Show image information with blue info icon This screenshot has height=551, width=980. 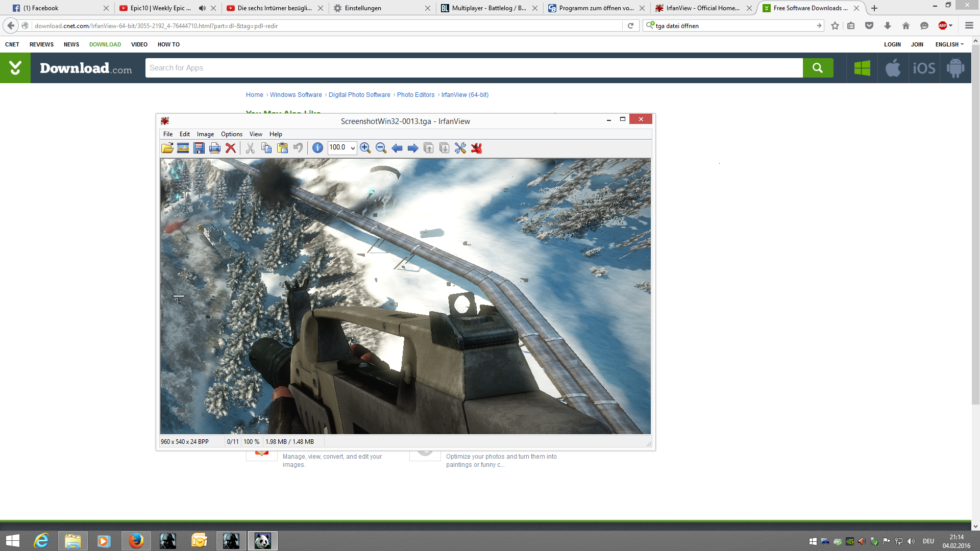tap(317, 148)
